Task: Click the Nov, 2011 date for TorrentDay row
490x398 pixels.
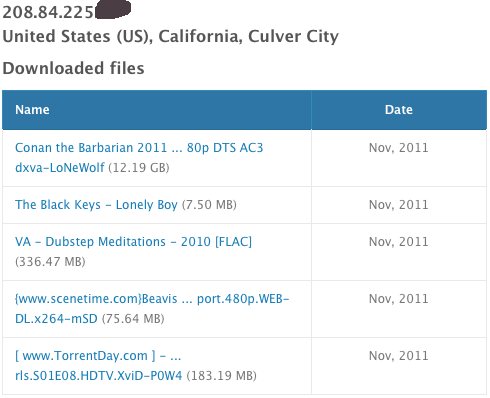Action: [x=399, y=356]
